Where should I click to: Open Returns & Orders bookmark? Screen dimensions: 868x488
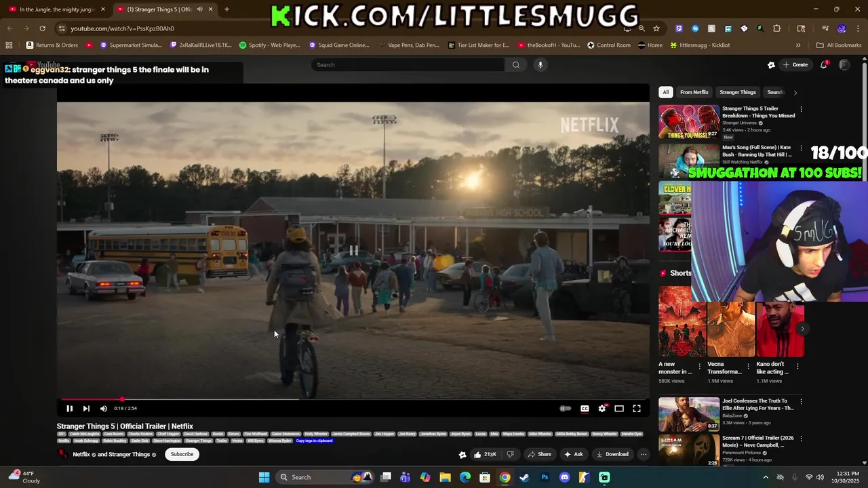[52, 45]
